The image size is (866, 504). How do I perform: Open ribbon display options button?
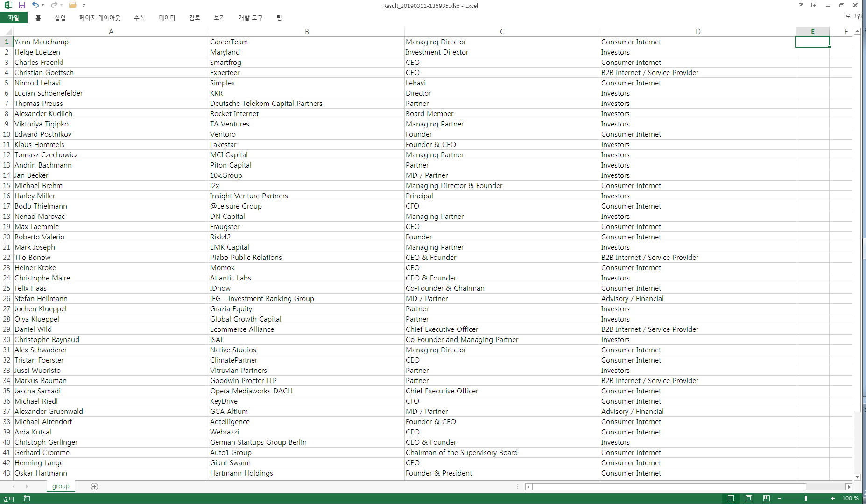(x=815, y=5)
